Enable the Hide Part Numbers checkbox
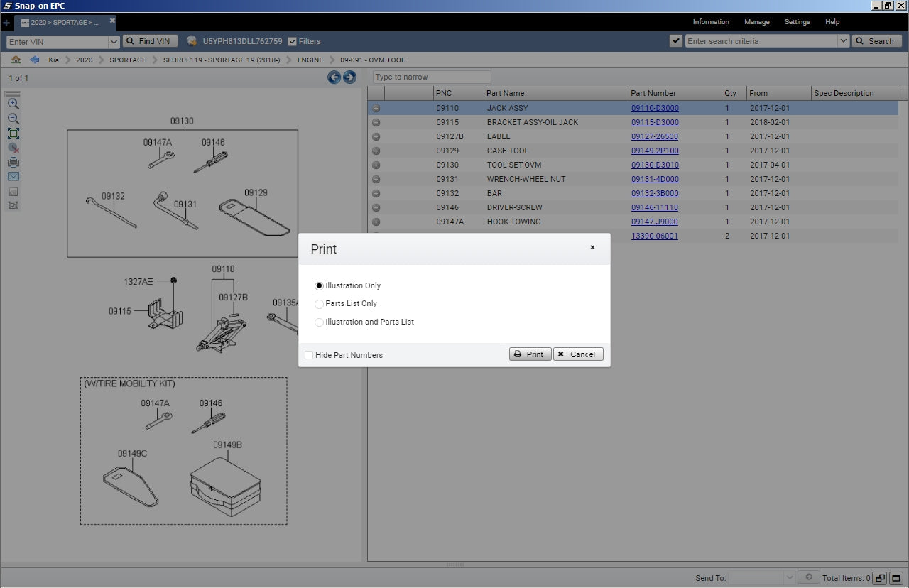This screenshot has width=909, height=588. 309,355
